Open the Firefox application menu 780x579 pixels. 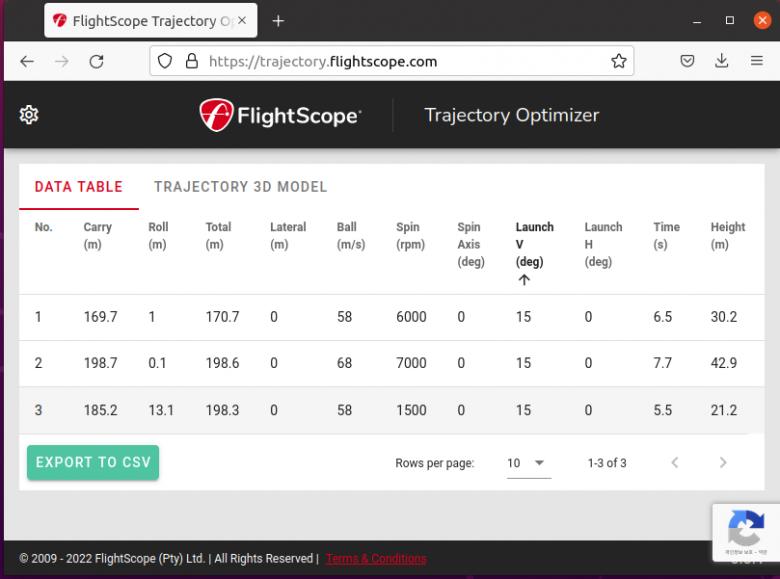click(756, 61)
